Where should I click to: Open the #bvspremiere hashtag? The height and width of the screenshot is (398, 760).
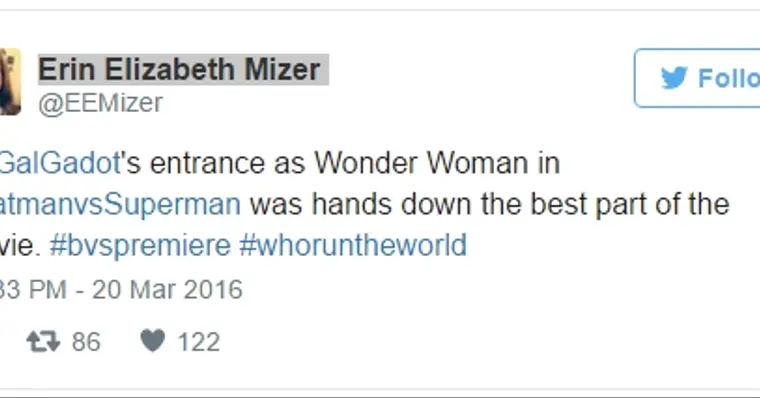(x=140, y=245)
